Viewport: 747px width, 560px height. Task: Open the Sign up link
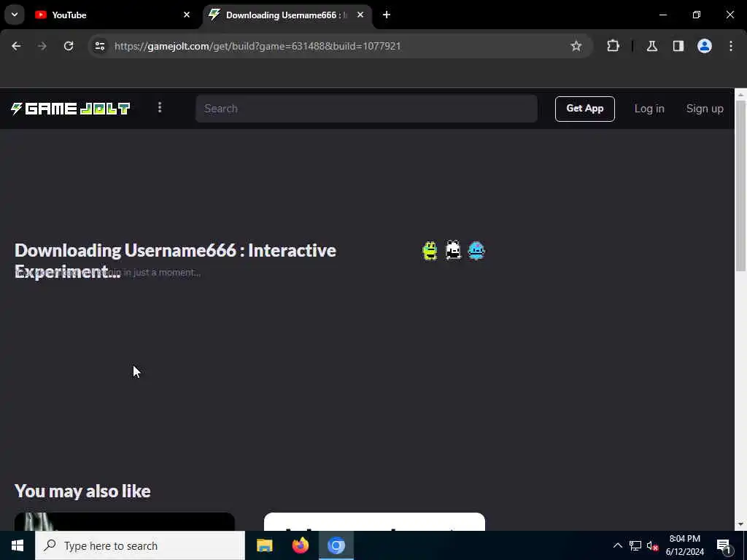[x=705, y=109]
